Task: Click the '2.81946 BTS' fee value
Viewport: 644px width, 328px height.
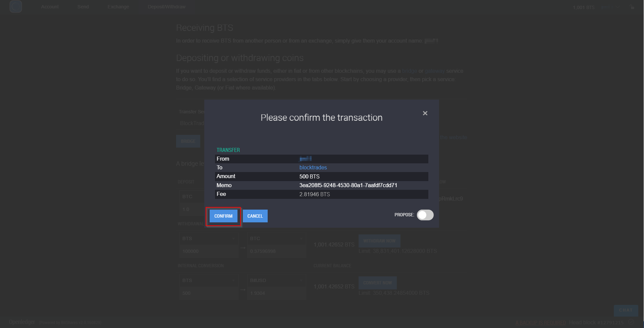Action: [315, 194]
